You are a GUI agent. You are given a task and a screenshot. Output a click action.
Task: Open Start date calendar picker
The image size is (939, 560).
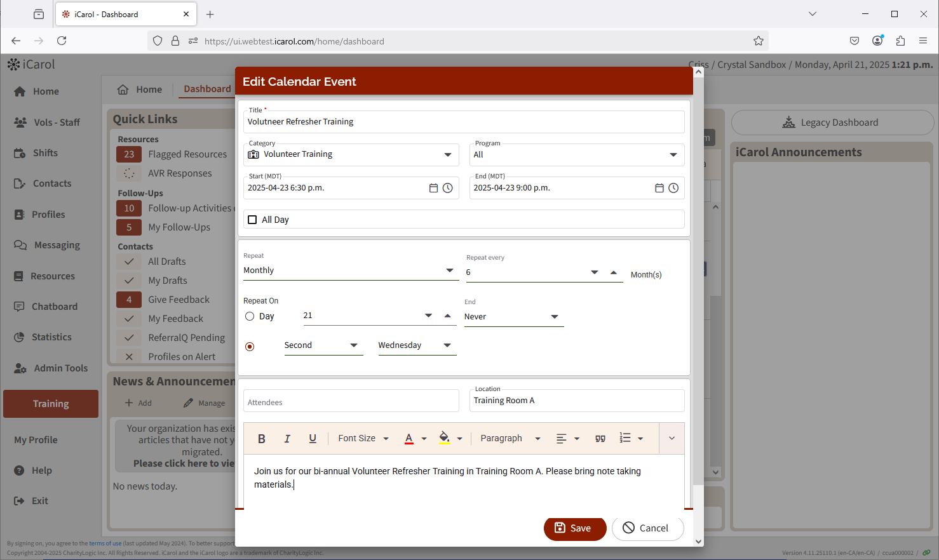point(433,188)
